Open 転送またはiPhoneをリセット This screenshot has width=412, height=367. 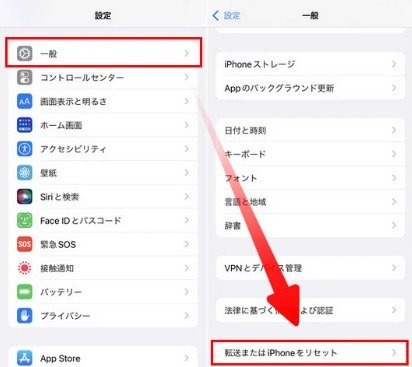tap(310, 352)
